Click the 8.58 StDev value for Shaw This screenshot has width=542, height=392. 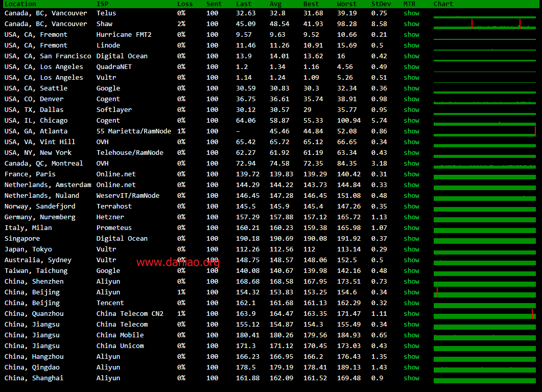379,24
